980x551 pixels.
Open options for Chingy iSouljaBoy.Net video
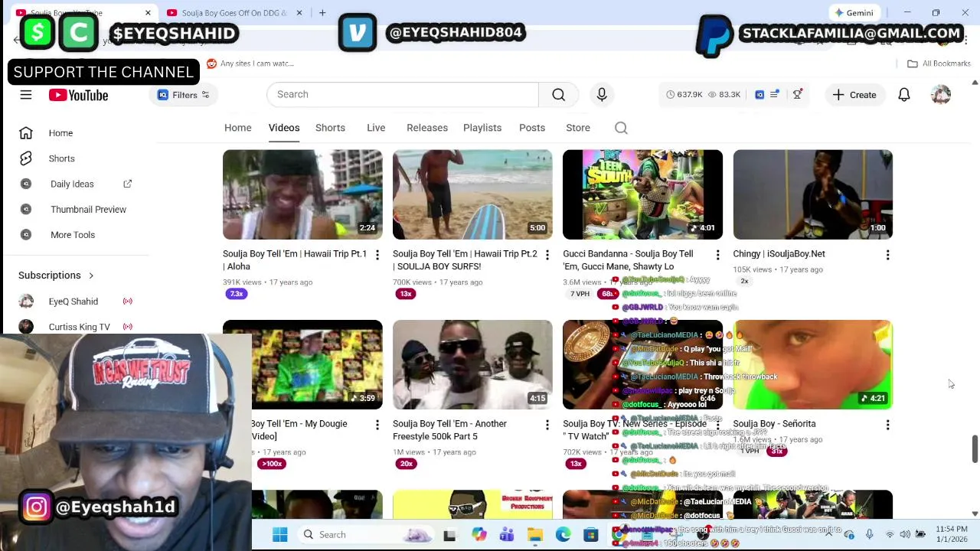tap(887, 255)
